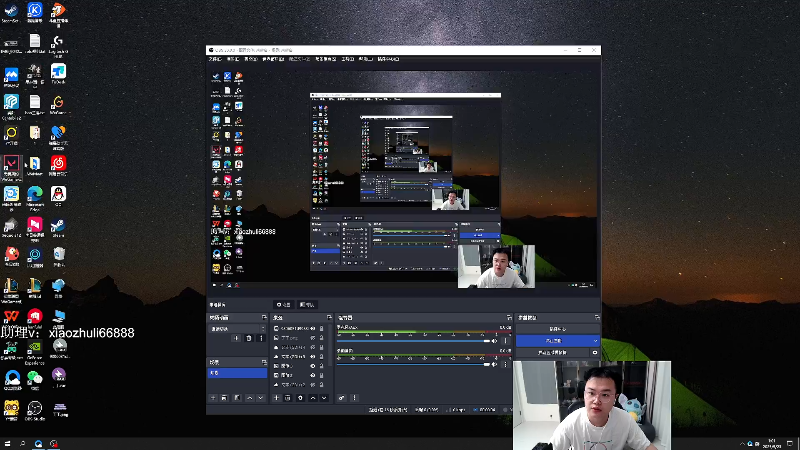Open advanced audio properties in the mixer footer

click(341, 397)
